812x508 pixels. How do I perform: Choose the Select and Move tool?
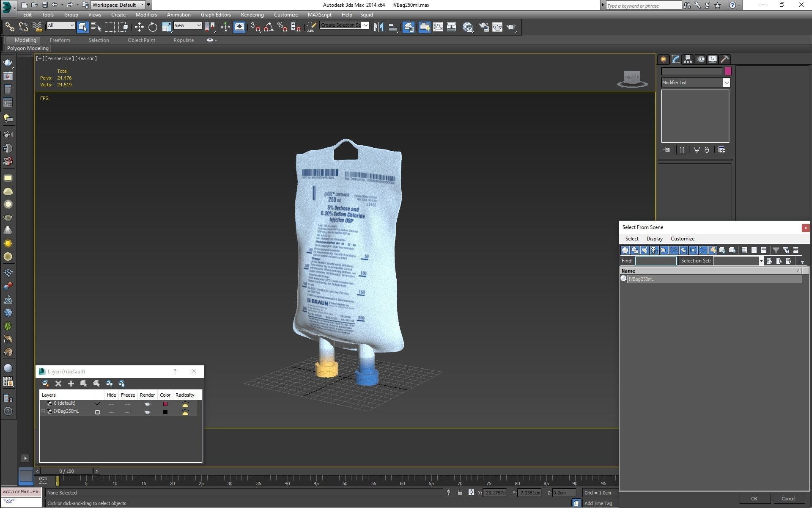point(139,27)
